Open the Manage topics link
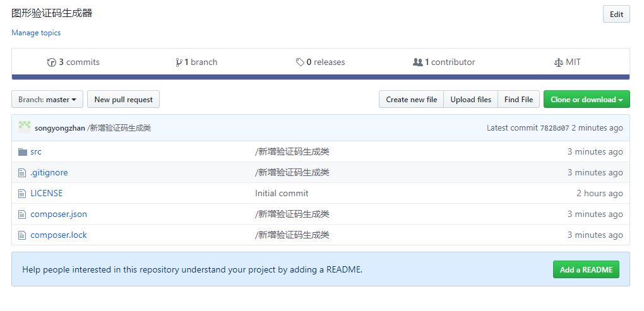Viewport: 644px width, 311px height. pos(36,33)
